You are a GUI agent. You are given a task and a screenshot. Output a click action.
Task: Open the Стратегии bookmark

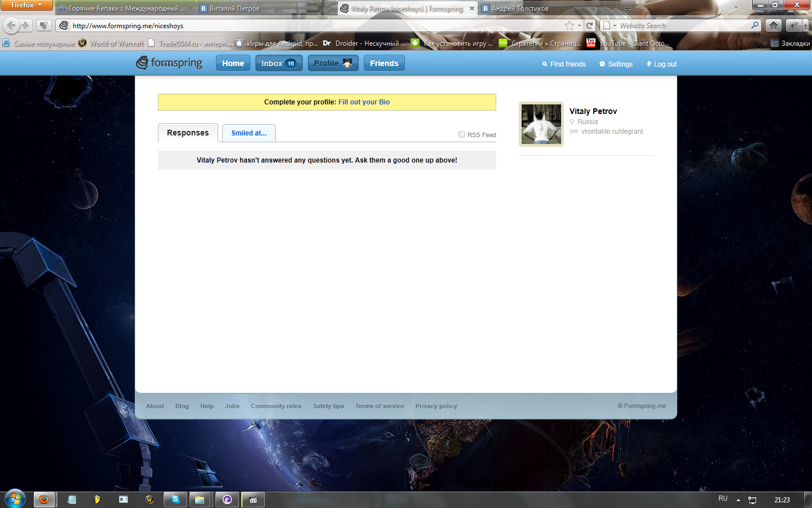coord(540,43)
